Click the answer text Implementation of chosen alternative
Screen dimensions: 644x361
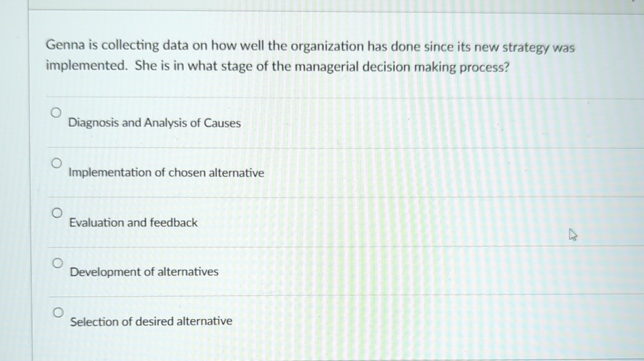point(166,172)
